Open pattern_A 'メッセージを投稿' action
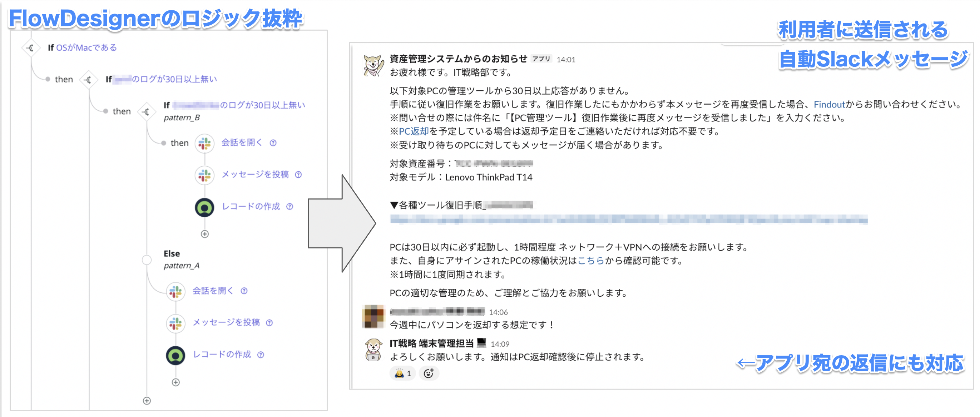The width and height of the screenshot is (980, 417). coord(226,323)
